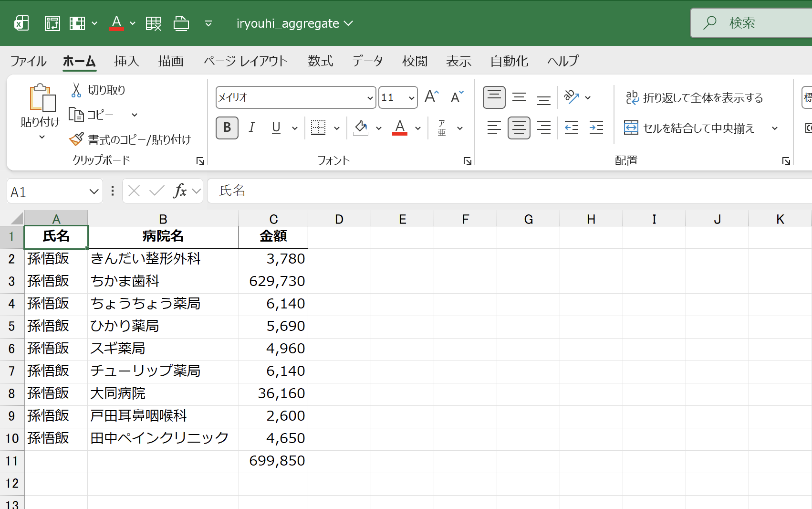Toggle Italic formatting button
The height and width of the screenshot is (509, 812).
252,127
